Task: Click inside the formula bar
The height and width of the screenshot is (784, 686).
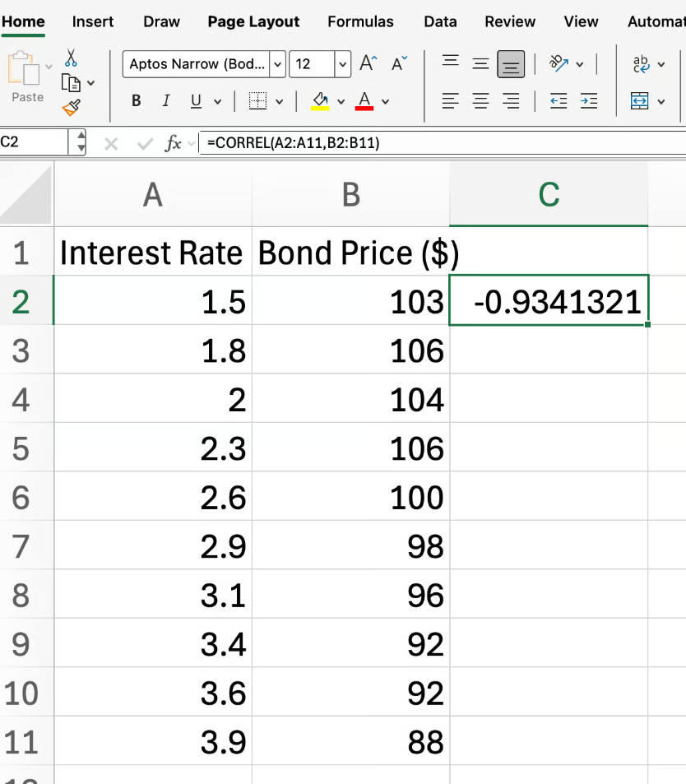Action: coord(411,141)
